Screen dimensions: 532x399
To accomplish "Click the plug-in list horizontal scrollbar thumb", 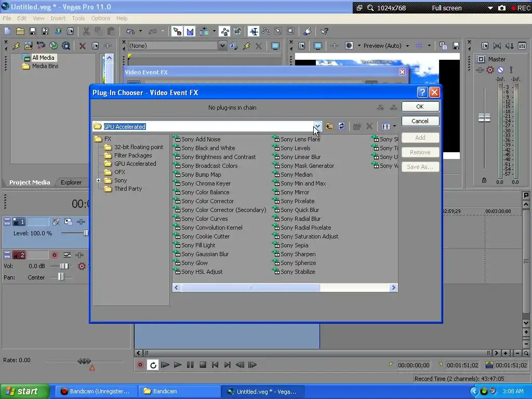I will [x=250, y=288].
